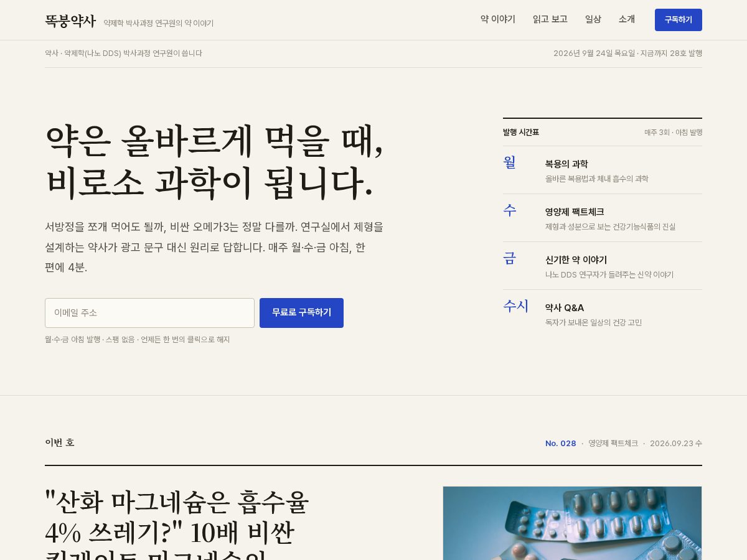The image size is (747, 560).
Task: Click description 제형과 성분으로 보는 건강기능식품의 진실
Action: [611, 227]
